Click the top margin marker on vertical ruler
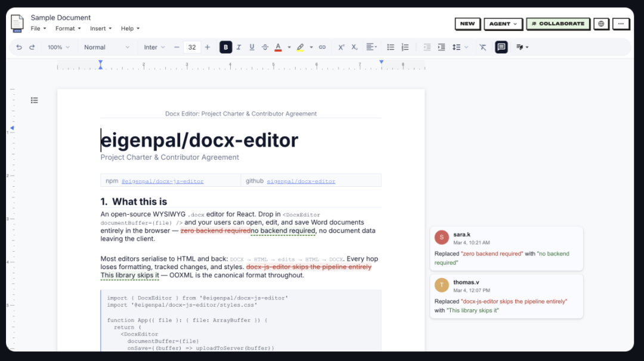This screenshot has height=361, width=644. [x=12, y=128]
